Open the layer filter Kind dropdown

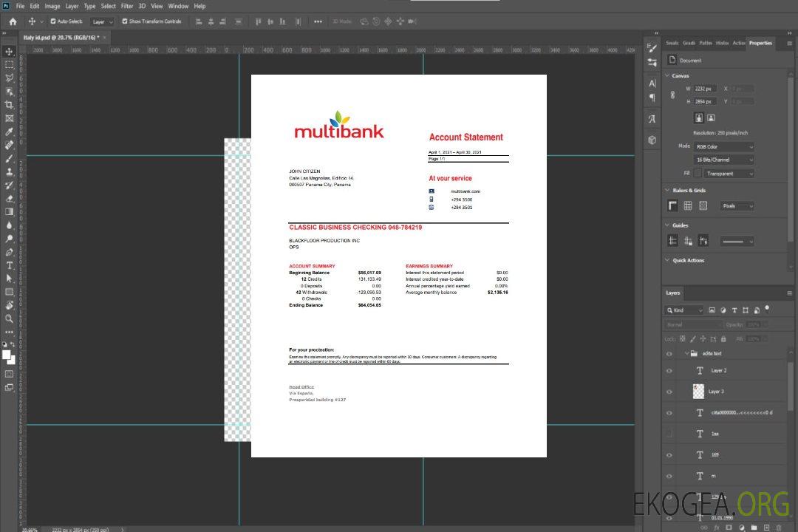pyautogui.click(x=684, y=310)
